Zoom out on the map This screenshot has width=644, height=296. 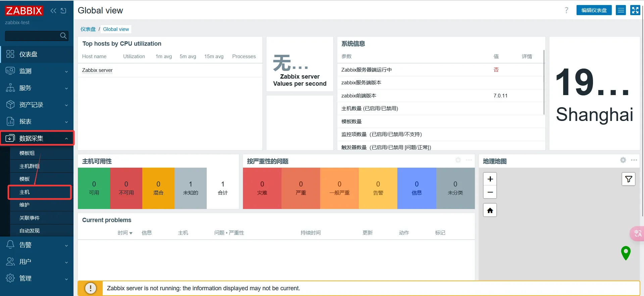[490, 192]
